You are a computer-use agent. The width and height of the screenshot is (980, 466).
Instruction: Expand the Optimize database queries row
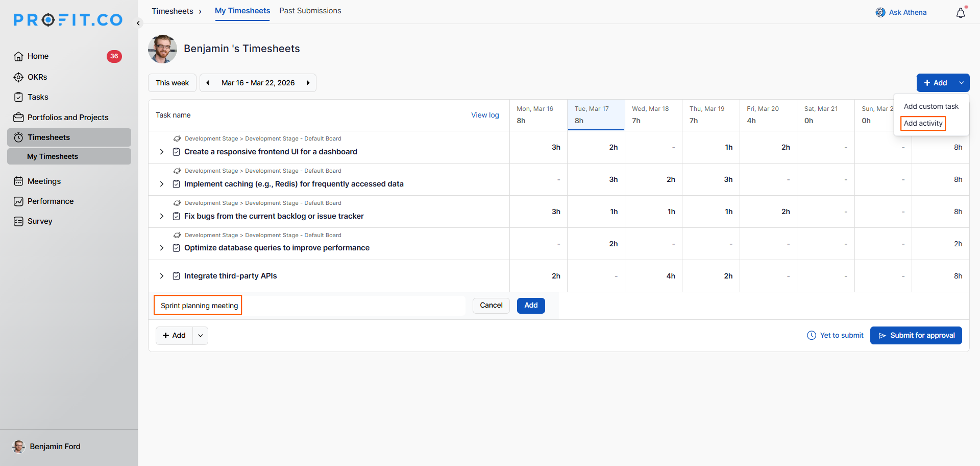[x=162, y=248]
